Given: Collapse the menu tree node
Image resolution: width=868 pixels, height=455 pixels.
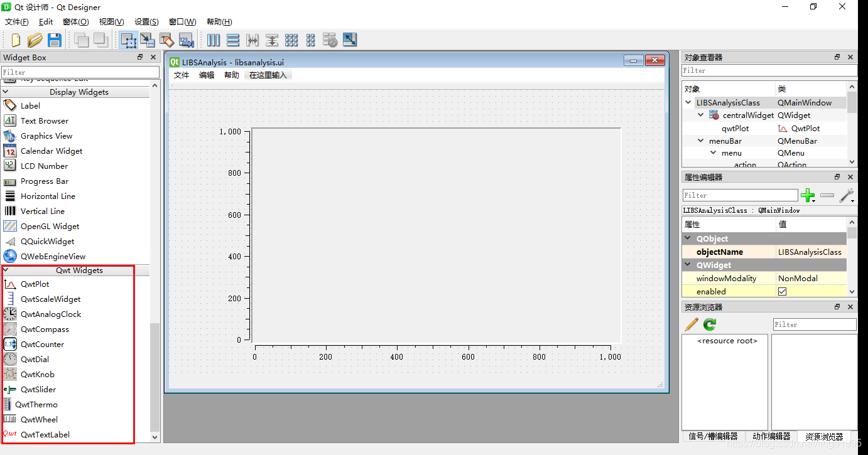Looking at the screenshot, I should (x=714, y=153).
